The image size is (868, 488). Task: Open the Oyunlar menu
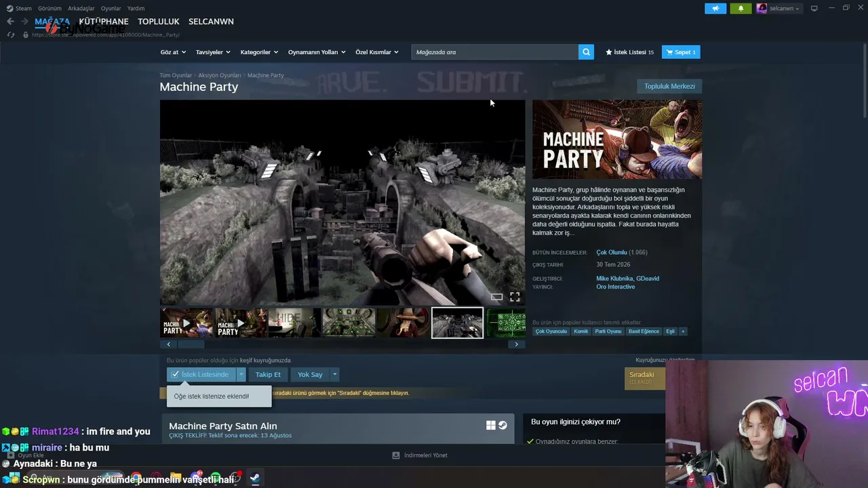click(x=111, y=8)
